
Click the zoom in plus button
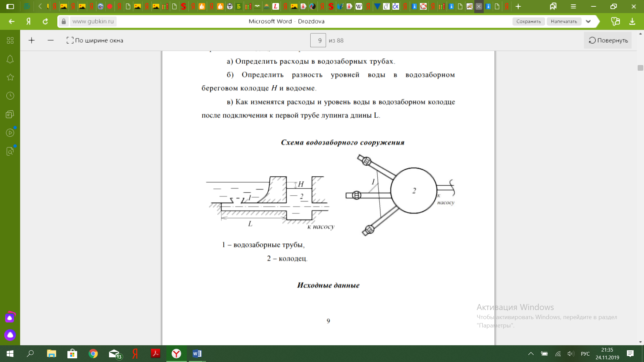[32, 41]
